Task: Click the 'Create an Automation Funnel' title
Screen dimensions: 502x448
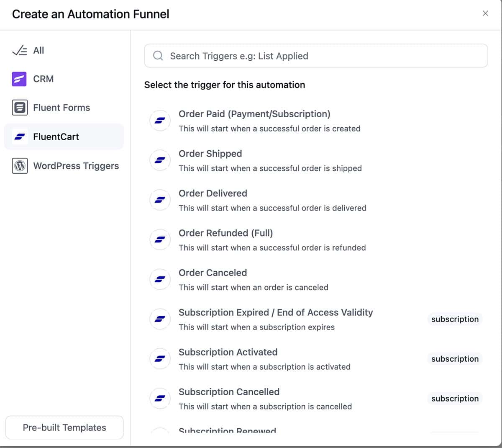Action: 91,14
